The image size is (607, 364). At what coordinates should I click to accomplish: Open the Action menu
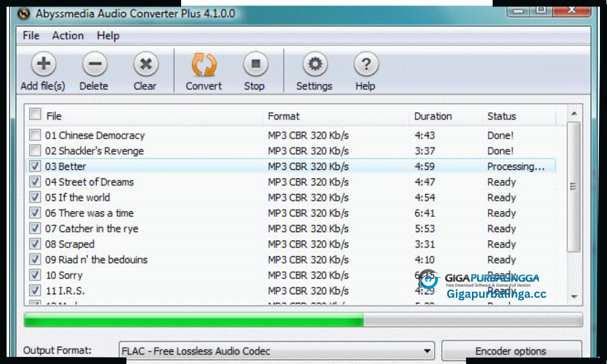coord(68,35)
